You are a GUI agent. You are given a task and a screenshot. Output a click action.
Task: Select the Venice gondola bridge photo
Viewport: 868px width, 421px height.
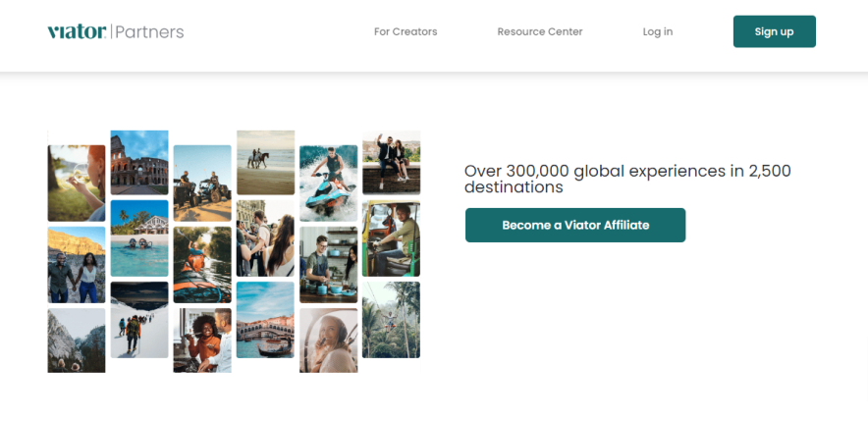tap(265, 319)
